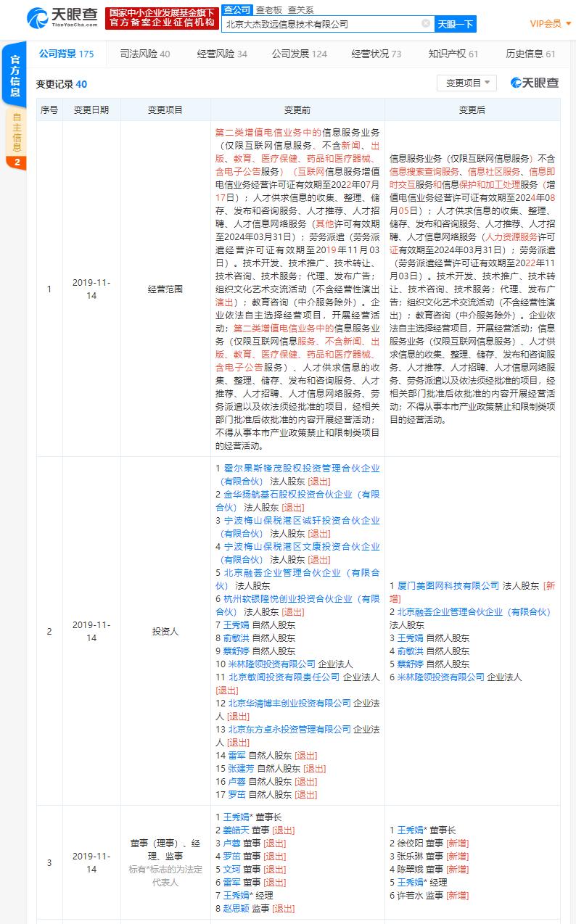Open the 公司背景 175 tab
The height and width of the screenshot is (924, 576).
pyautogui.click(x=66, y=54)
